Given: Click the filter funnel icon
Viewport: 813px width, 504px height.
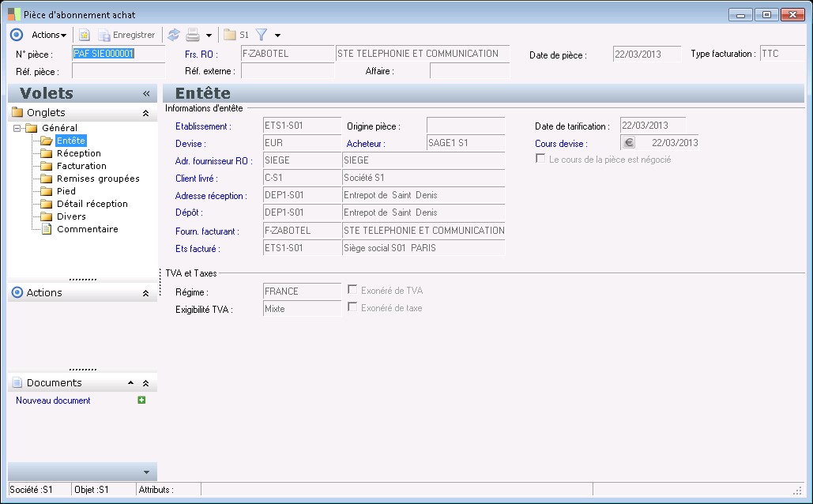Looking at the screenshot, I should click(x=262, y=35).
